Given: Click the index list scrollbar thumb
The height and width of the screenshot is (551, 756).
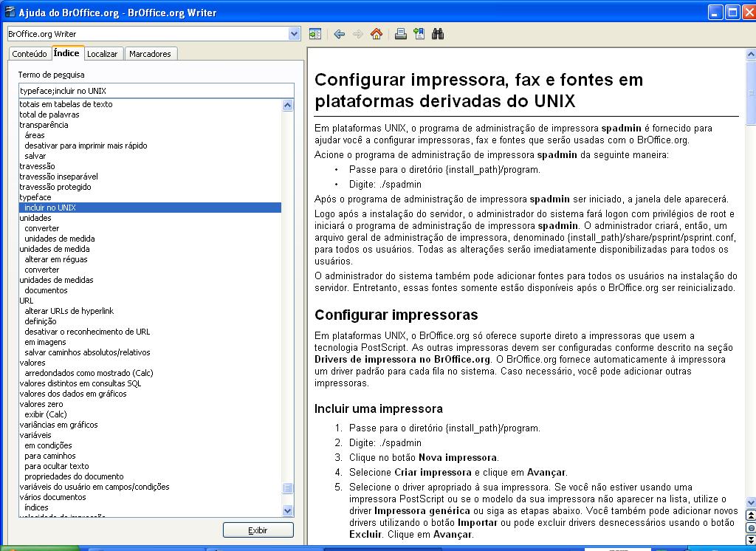Looking at the screenshot, I should click(288, 487).
